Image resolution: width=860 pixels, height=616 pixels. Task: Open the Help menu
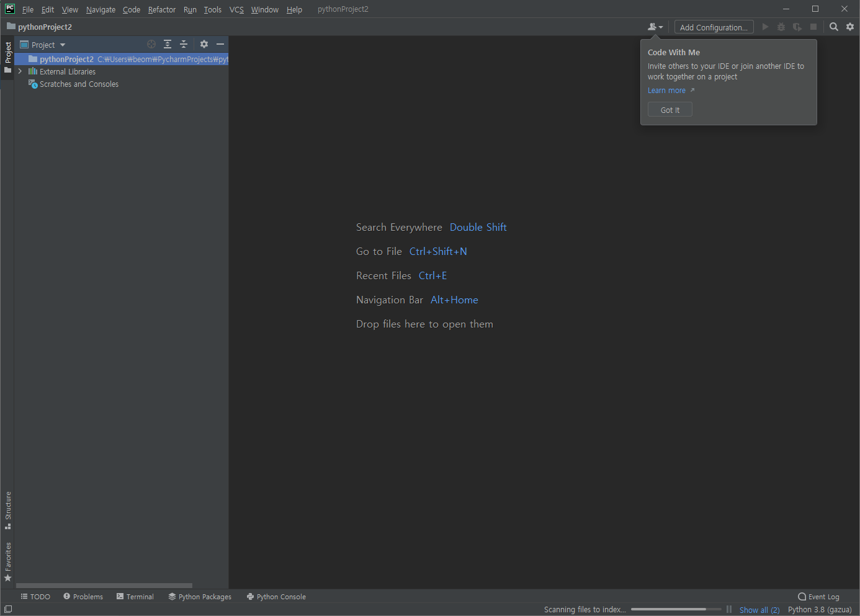click(294, 9)
